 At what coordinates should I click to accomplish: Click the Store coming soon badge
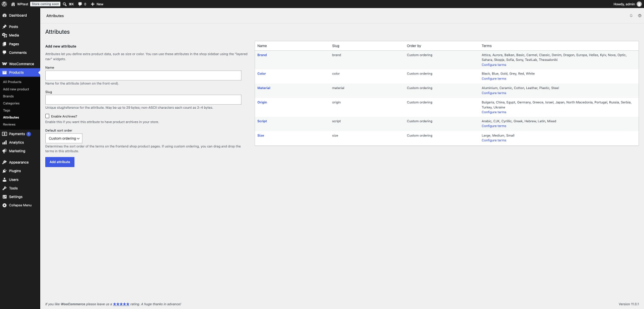[x=45, y=4]
